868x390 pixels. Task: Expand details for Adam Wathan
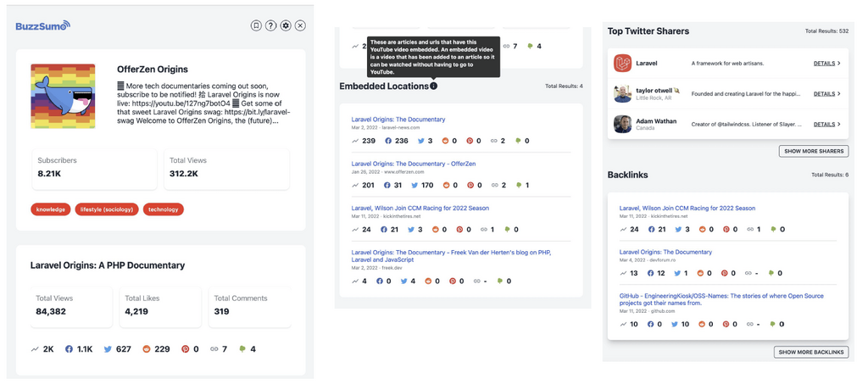click(826, 125)
